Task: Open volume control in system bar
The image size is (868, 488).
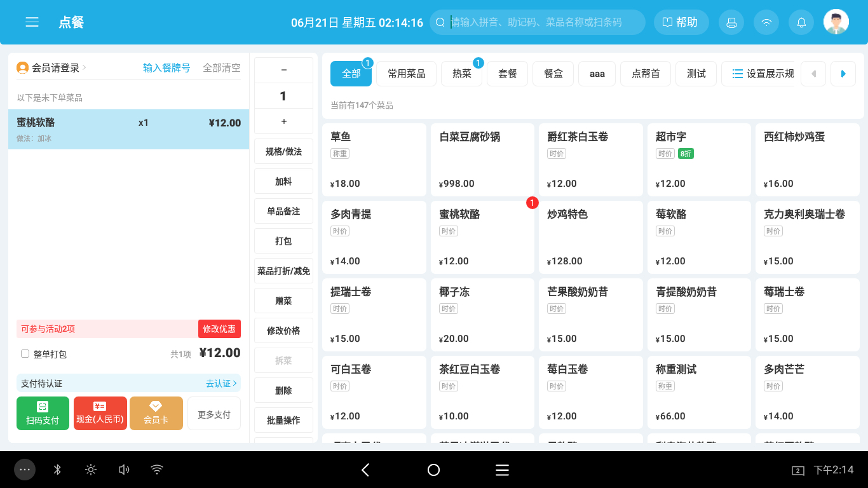Action: 124,470
